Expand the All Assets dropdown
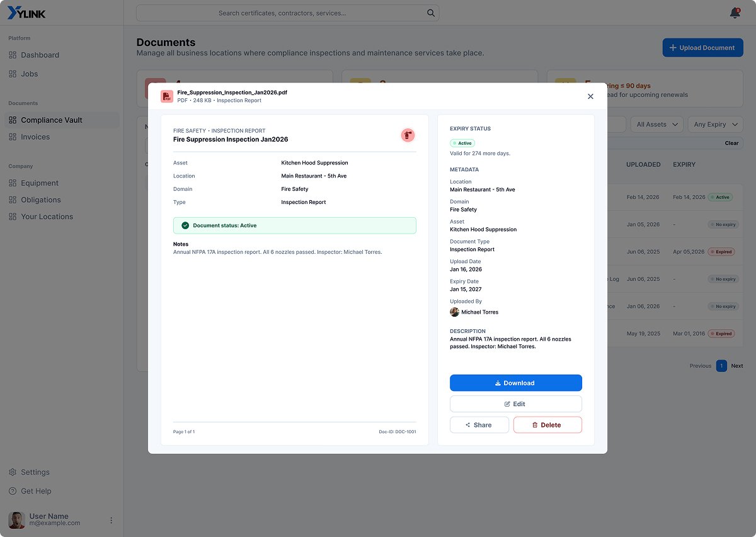 [657, 125]
